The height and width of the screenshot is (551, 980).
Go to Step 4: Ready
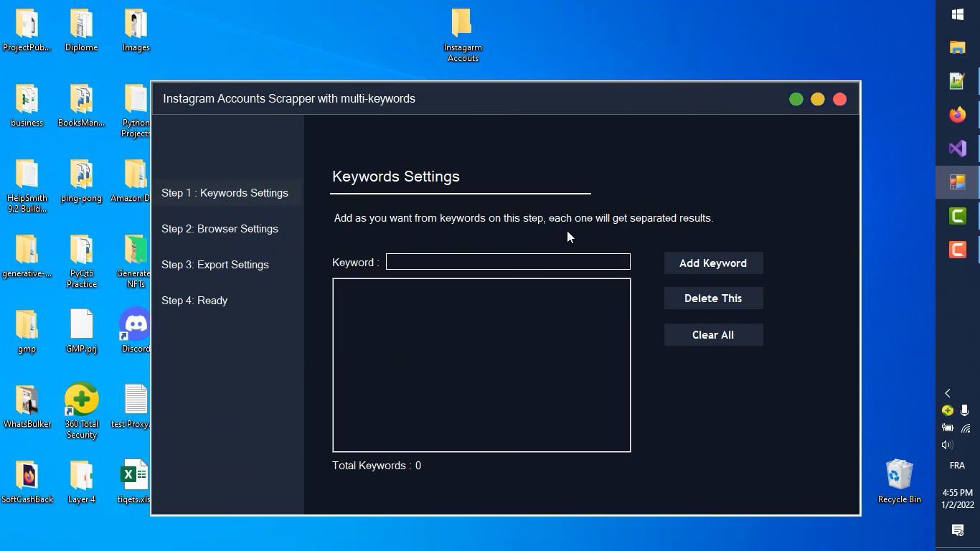pos(194,301)
